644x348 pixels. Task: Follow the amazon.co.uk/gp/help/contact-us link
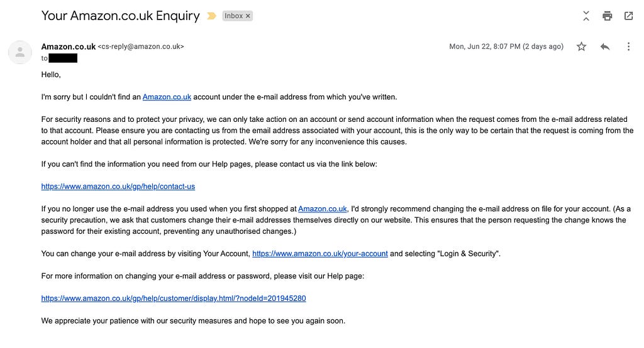tap(118, 187)
